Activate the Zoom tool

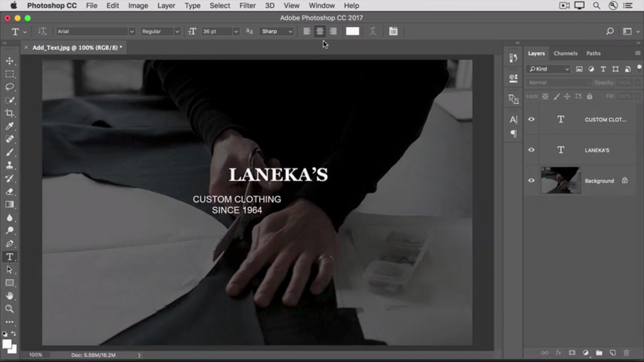click(x=10, y=309)
